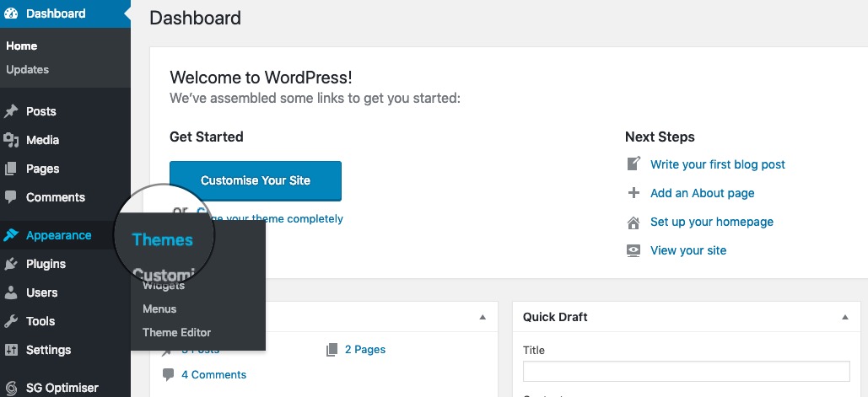Click the Comments bubble icon in sidebar
The width and height of the screenshot is (868, 397).
coord(11,197)
